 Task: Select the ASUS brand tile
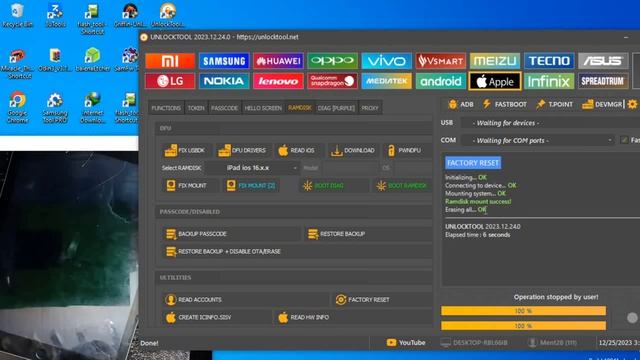pyautogui.click(x=603, y=61)
